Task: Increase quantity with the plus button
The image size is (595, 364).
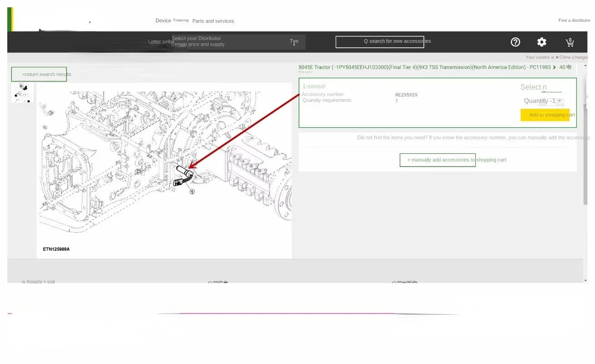Action: point(560,101)
